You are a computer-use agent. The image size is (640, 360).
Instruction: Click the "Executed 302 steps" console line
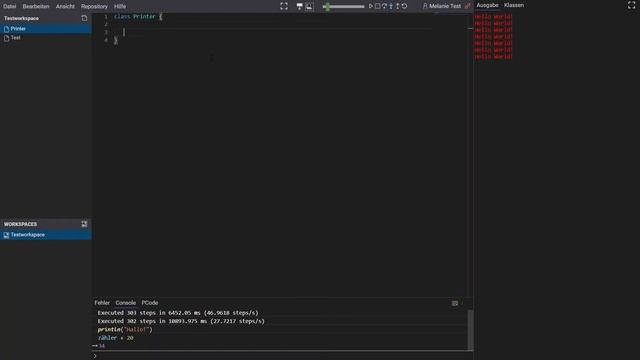coord(181,321)
